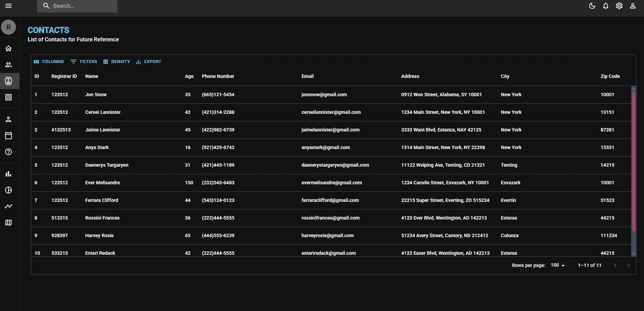Open the Bar Chart icon

click(x=8, y=174)
